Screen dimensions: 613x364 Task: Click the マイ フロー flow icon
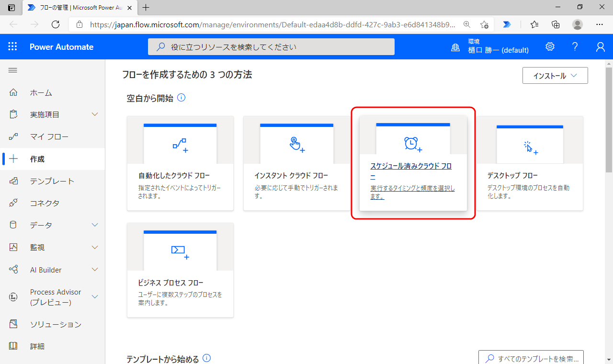click(13, 136)
